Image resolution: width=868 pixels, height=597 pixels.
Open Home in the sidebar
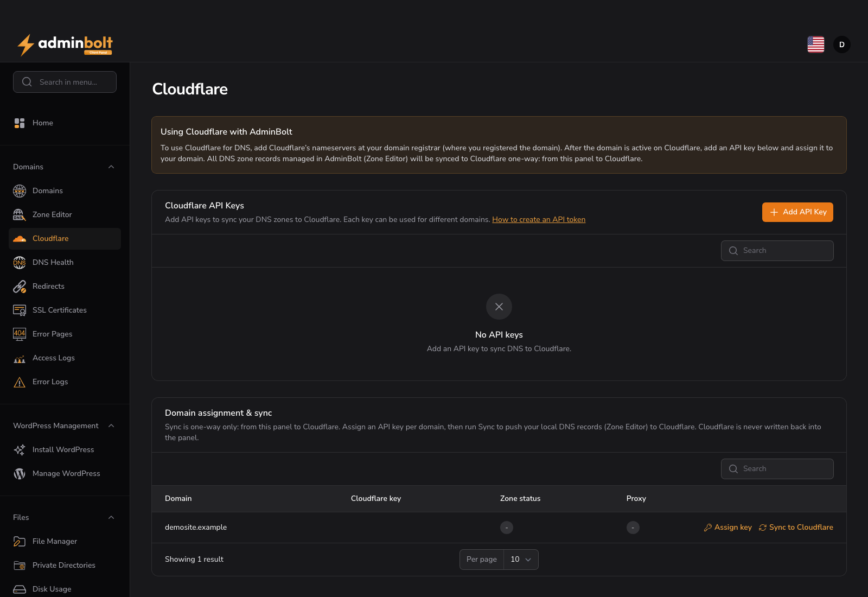click(x=65, y=123)
